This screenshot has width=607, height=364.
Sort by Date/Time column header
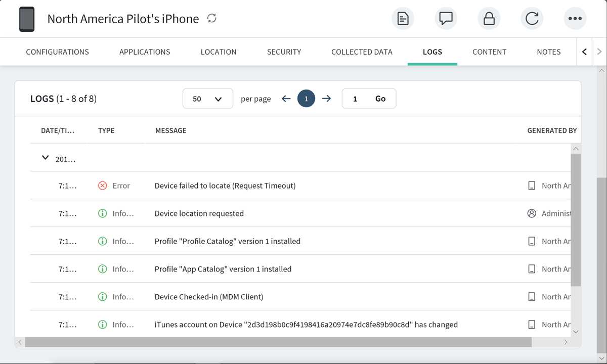coord(58,130)
